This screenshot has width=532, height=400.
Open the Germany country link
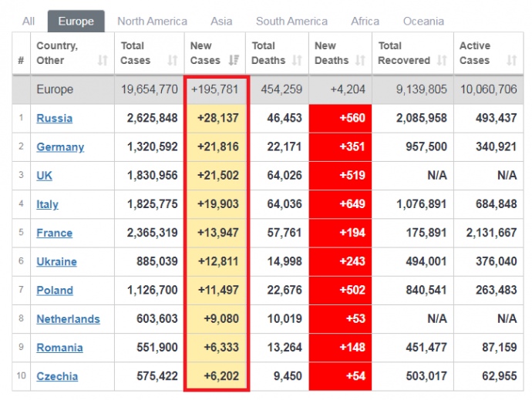(60, 146)
